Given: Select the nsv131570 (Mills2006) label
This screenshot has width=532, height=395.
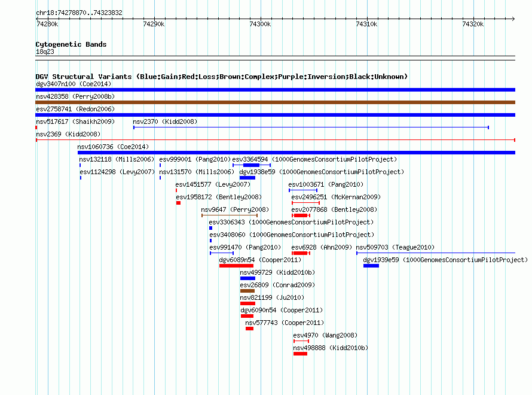Looking at the screenshot, I should [x=197, y=172].
